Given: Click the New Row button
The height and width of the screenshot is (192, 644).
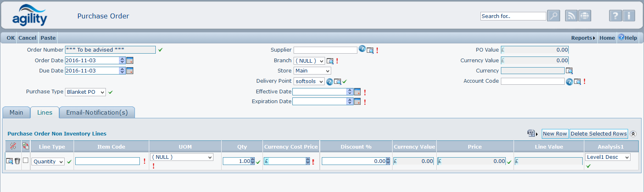Looking at the screenshot, I should tap(555, 134).
